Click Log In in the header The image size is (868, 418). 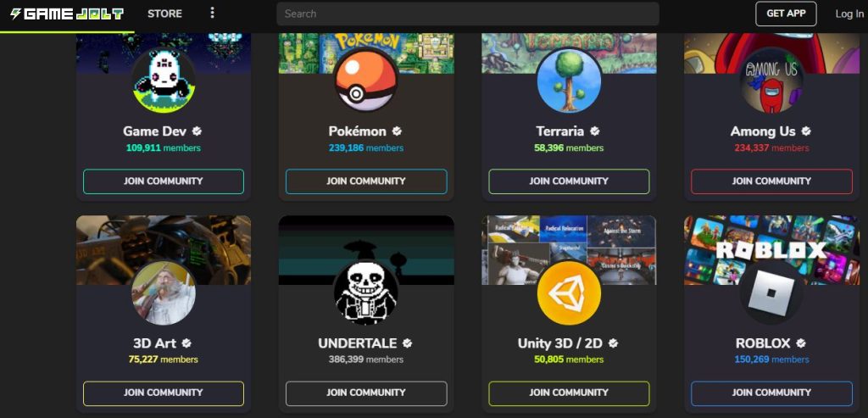(849, 14)
